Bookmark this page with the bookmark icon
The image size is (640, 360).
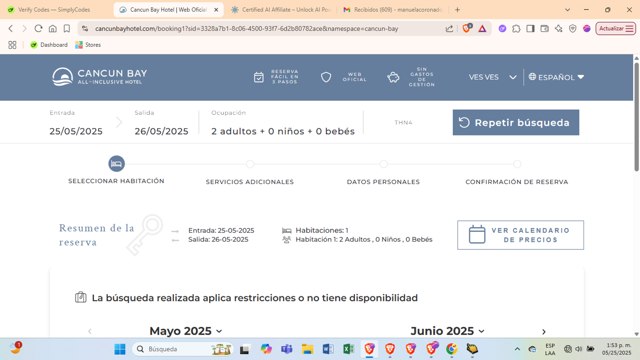[67, 29]
